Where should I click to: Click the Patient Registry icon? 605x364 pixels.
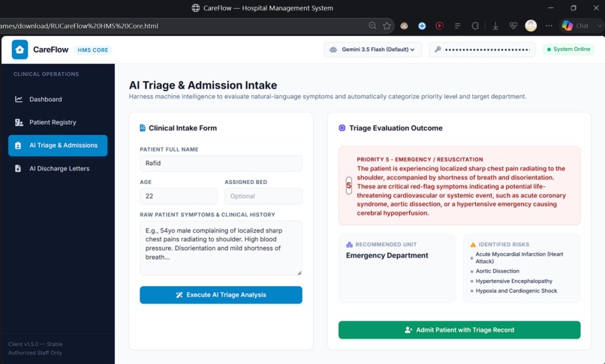coord(19,122)
